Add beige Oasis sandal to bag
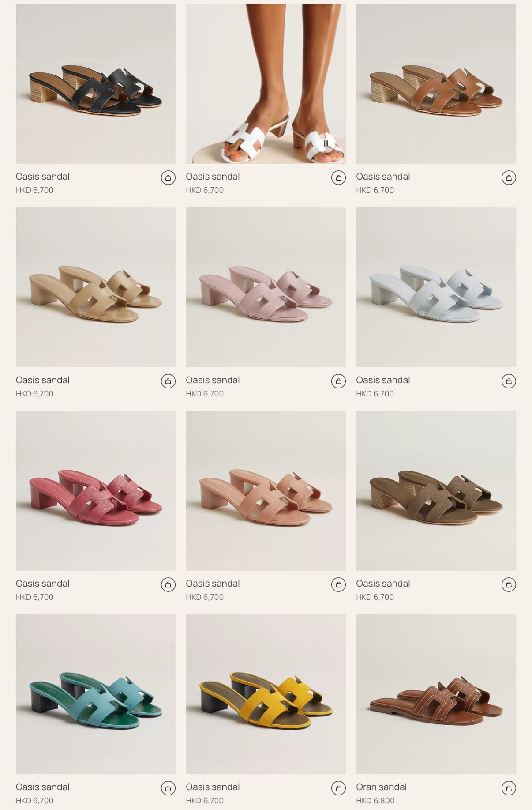The height and width of the screenshot is (810, 532). 168,381
